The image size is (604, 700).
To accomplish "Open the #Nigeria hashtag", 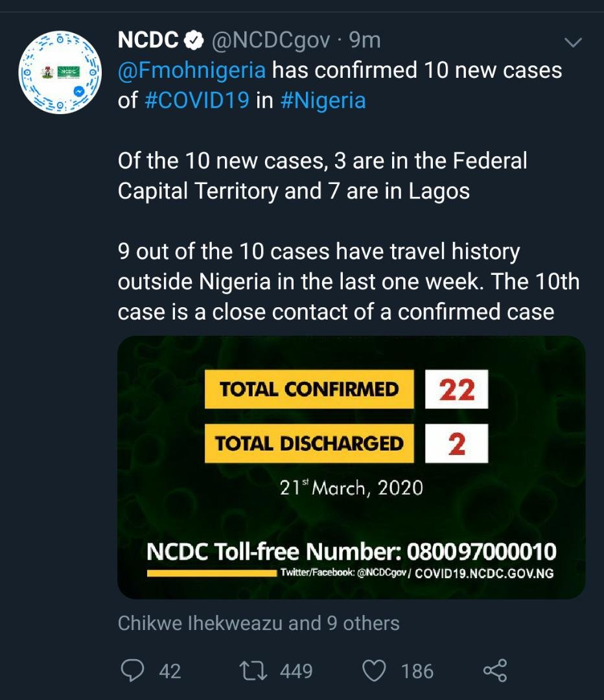I will (x=323, y=100).
